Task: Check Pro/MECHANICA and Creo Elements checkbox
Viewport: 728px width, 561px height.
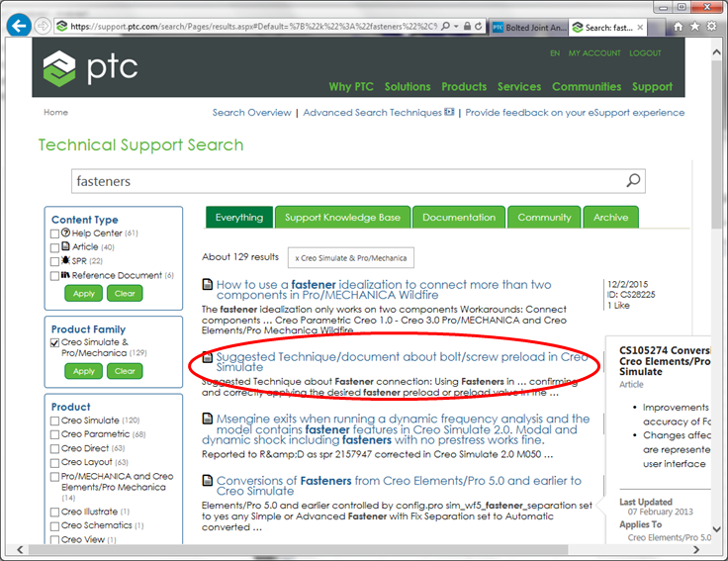Action: pyautogui.click(x=54, y=477)
